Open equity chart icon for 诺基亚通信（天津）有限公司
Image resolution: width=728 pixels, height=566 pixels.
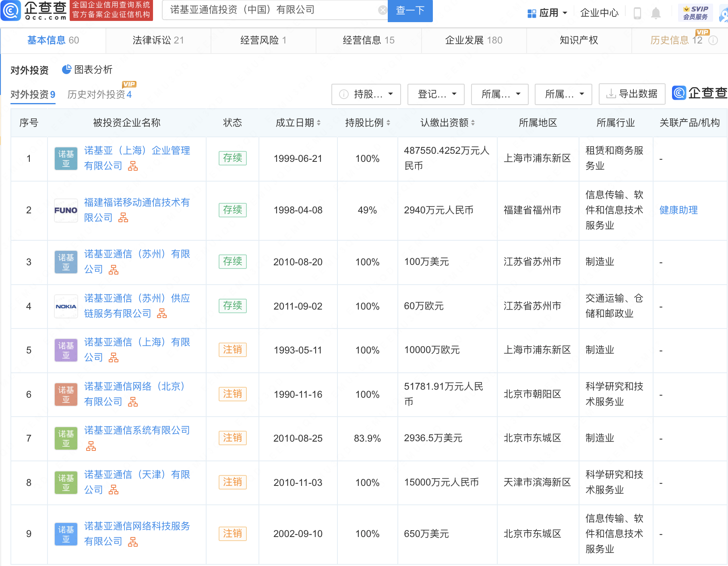tap(114, 490)
